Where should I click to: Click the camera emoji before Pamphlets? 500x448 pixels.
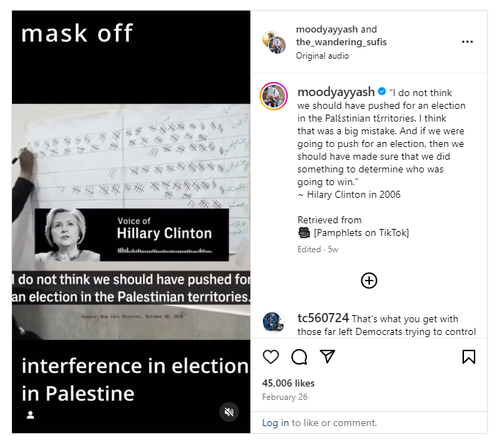[x=304, y=232]
